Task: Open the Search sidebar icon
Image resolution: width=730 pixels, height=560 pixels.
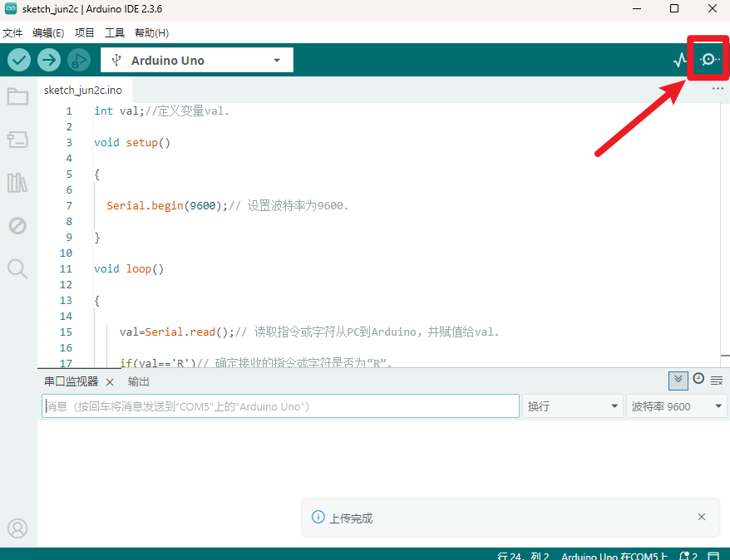Action: 17,269
